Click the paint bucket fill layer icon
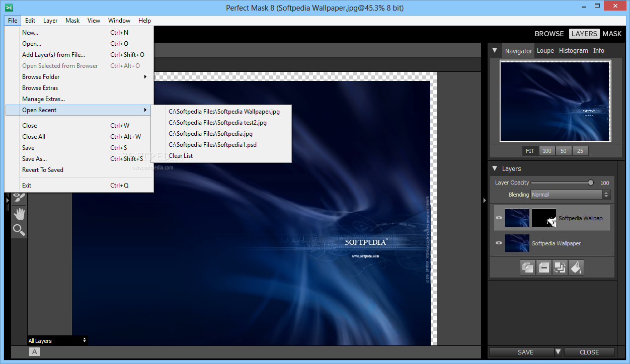The width and height of the screenshot is (630, 364). pos(576,267)
